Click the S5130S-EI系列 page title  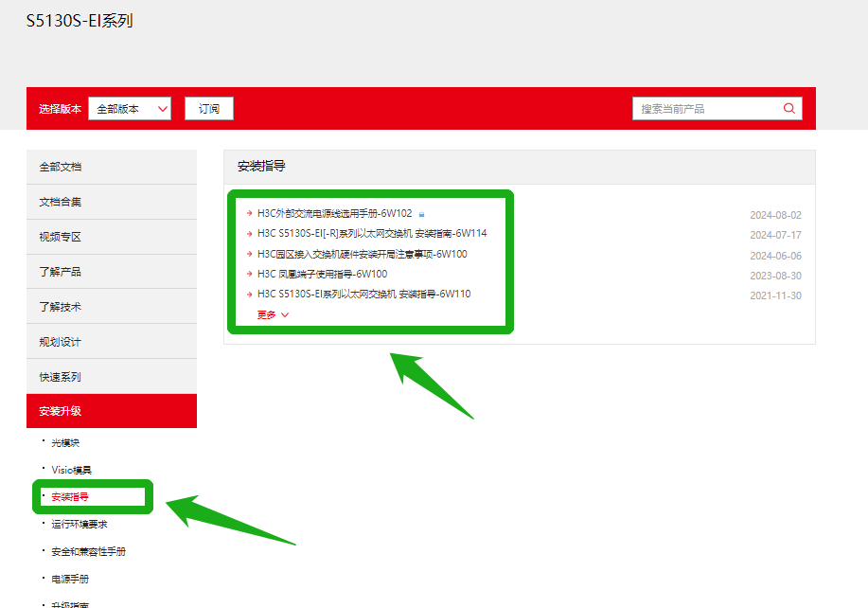pos(80,21)
